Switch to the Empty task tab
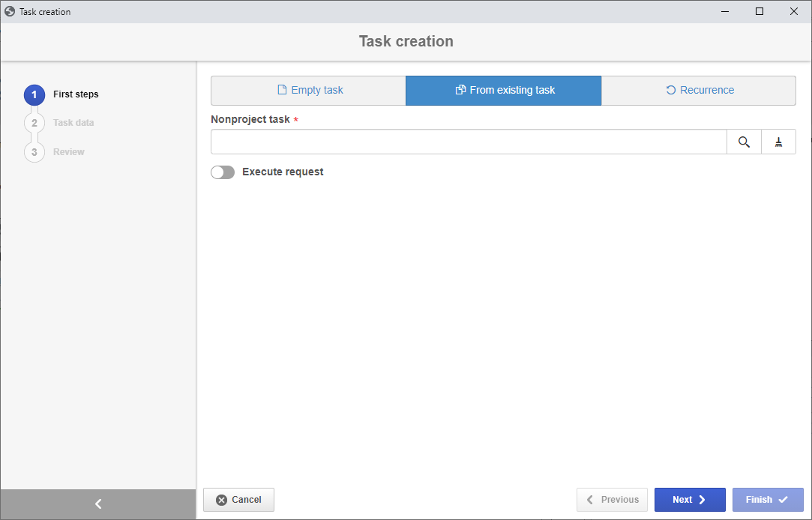 (x=309, y=91)
